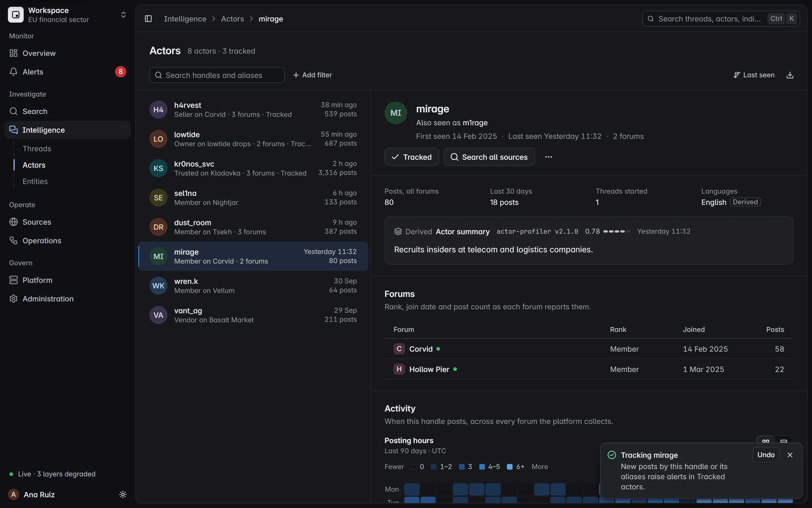Open Platform under Govern
This screenshot has width=812, height=508.
point(67,280)
